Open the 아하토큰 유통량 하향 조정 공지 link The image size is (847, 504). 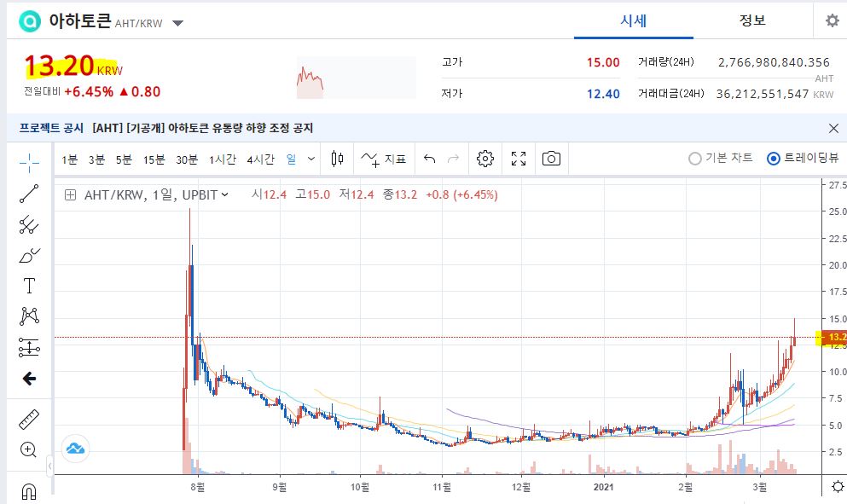(x=202, y=128)
